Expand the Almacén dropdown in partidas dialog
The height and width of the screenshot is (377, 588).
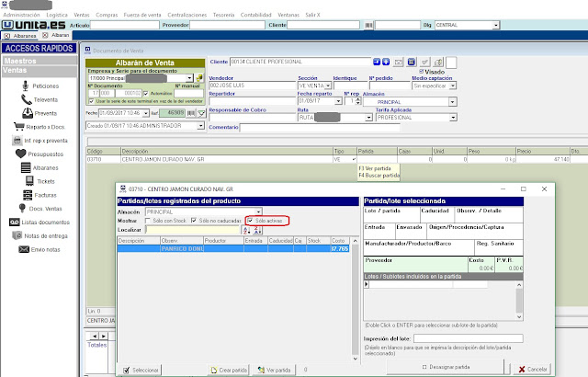coord(258,211)
